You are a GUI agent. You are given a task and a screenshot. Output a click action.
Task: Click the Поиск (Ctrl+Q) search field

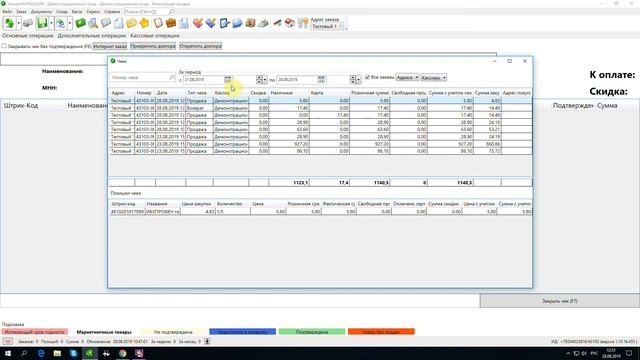pos(149,12)
